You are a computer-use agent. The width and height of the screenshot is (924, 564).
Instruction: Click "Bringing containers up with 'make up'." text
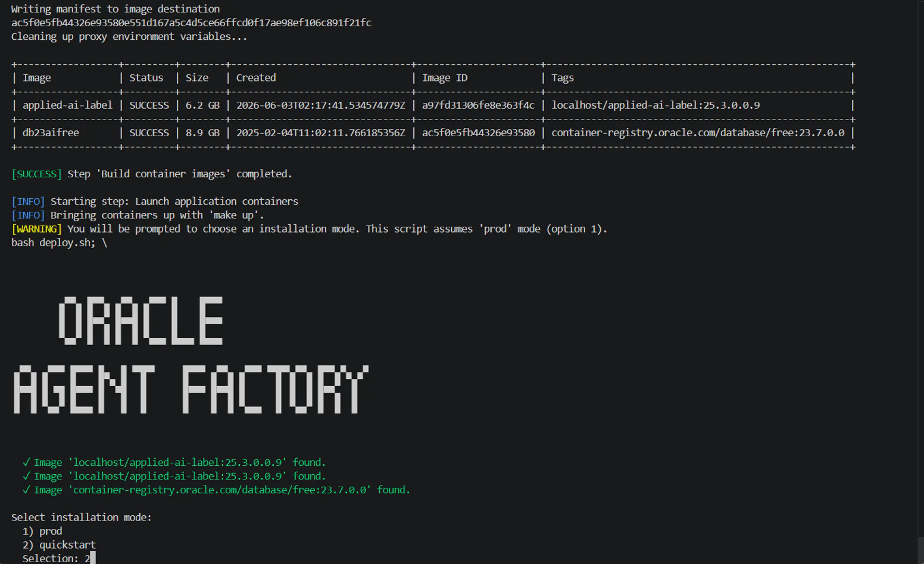pos(157,215)
